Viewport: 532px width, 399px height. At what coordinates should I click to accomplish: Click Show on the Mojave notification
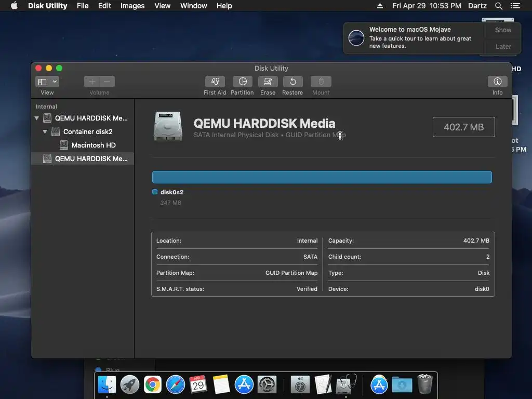pos(503,30)
